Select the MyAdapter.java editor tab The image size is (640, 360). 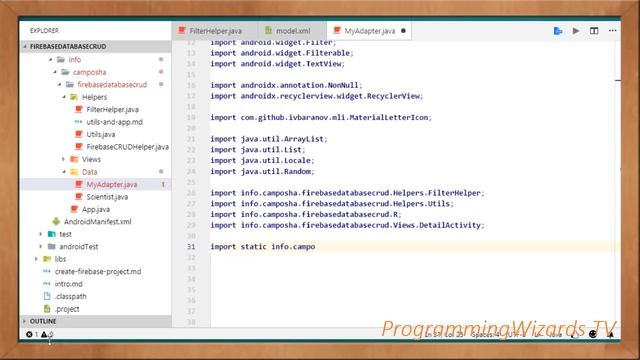[x=369, y=31]
